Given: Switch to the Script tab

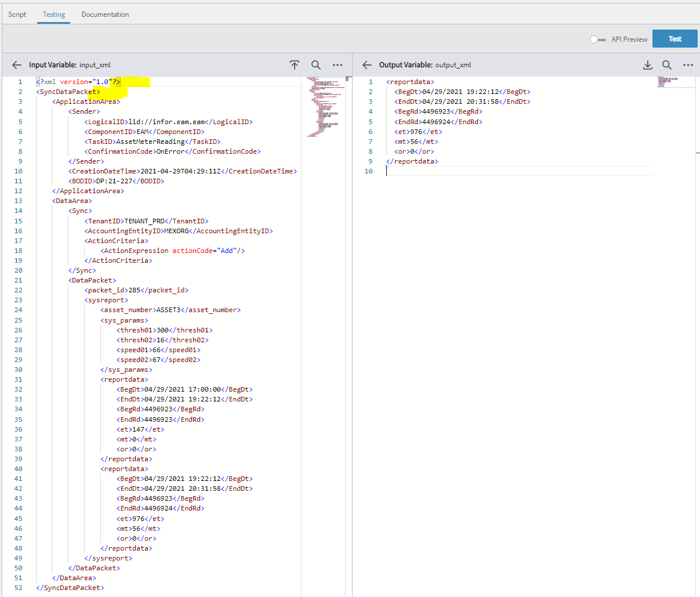Looking at the screenshot, I should tap(17, 15).
